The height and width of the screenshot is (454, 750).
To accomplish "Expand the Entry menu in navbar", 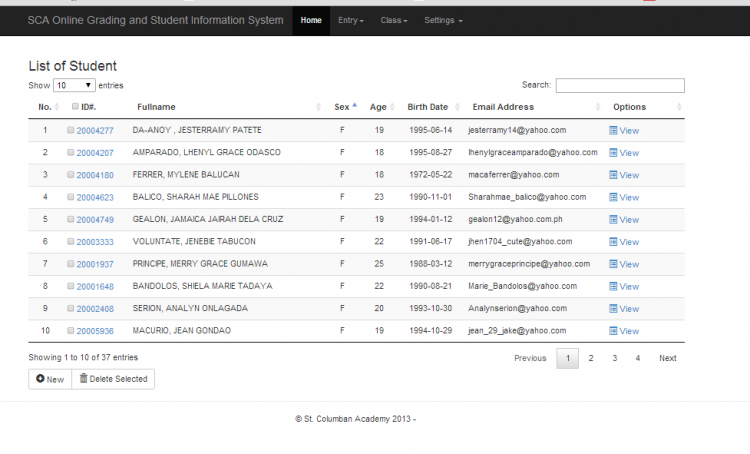I will 350,20.
